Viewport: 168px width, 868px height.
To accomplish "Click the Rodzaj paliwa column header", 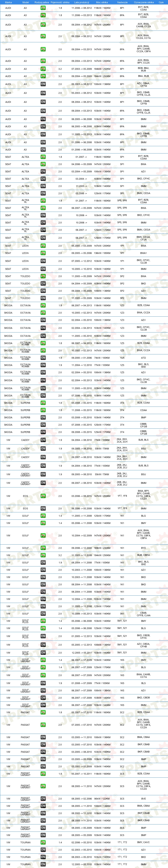I will 42,2.
